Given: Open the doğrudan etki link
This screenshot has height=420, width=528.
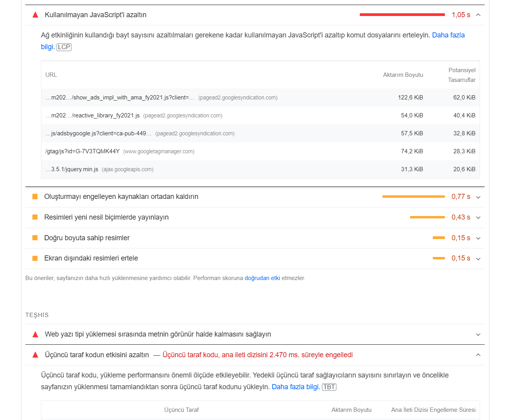Looking at the screenshot, I should point(262,278).
